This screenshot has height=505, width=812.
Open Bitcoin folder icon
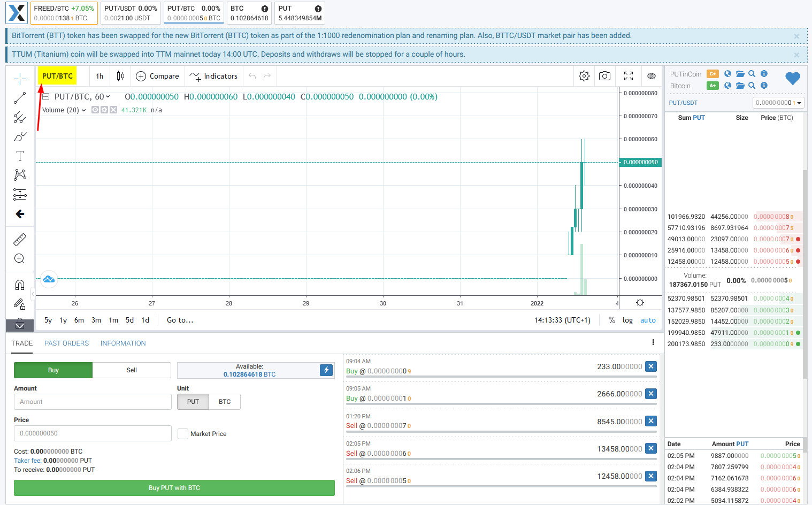click(740, 86)
